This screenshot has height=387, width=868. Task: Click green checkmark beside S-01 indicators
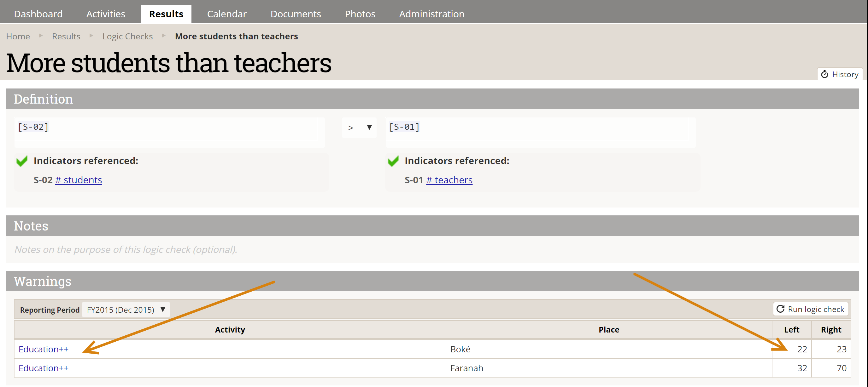click(393, 161)
